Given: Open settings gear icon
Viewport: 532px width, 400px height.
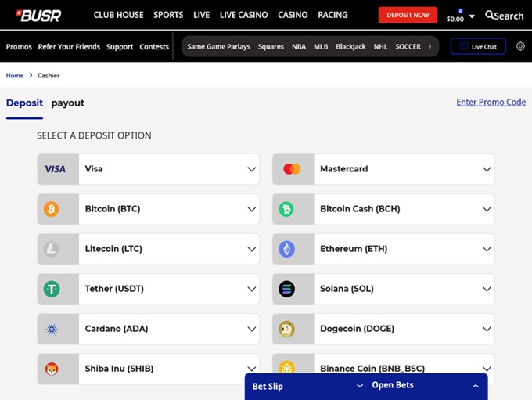Looking at the screenshot, I should tap(520, 46).
